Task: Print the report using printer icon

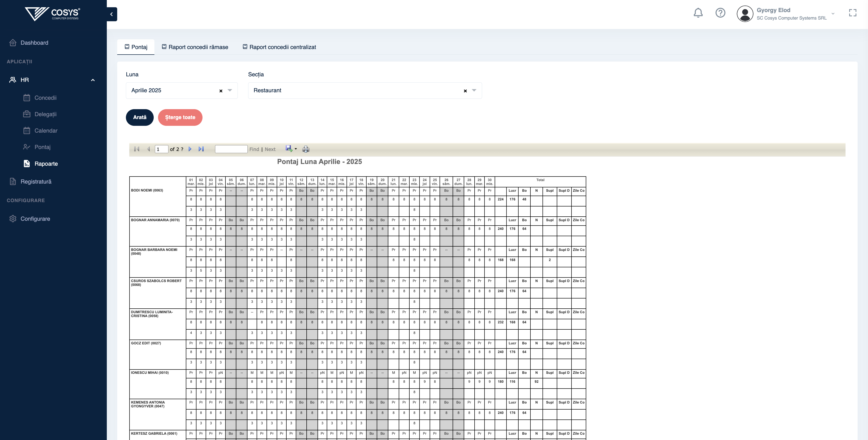Action: [x=306, y=149]
